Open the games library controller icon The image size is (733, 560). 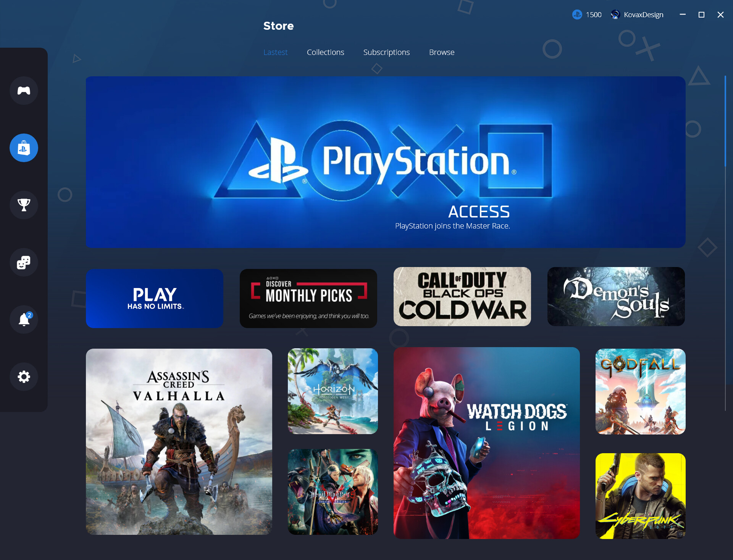(24, 90)
